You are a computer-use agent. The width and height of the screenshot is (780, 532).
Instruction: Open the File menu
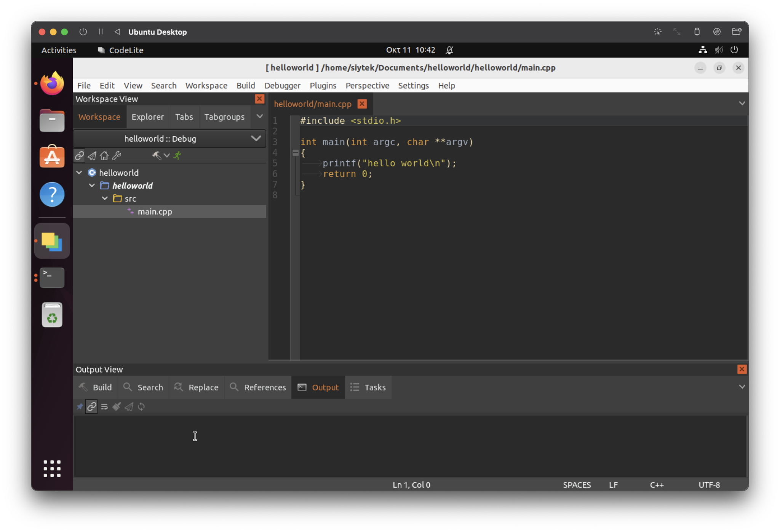tap(84, 86)
